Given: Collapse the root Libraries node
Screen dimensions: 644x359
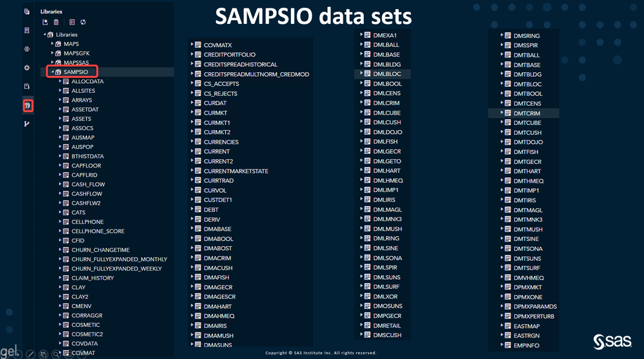Looking at the screenshot, I should pyautogui.click(x=45, y=35).
